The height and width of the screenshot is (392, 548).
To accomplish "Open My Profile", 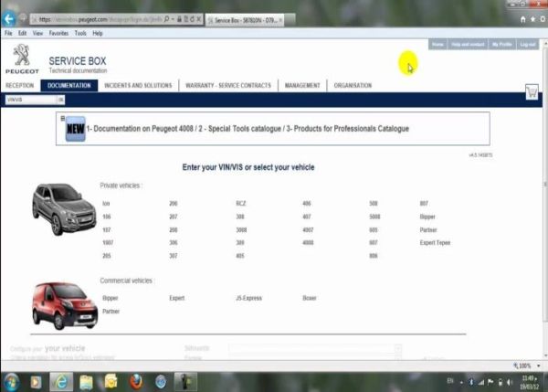I will [502, 45].
